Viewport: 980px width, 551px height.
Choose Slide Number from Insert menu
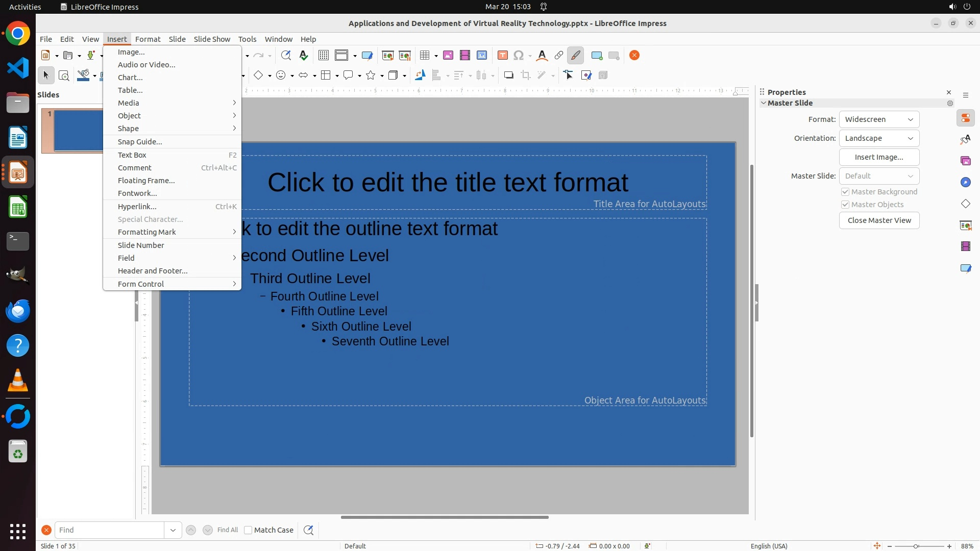pos(141,245)
